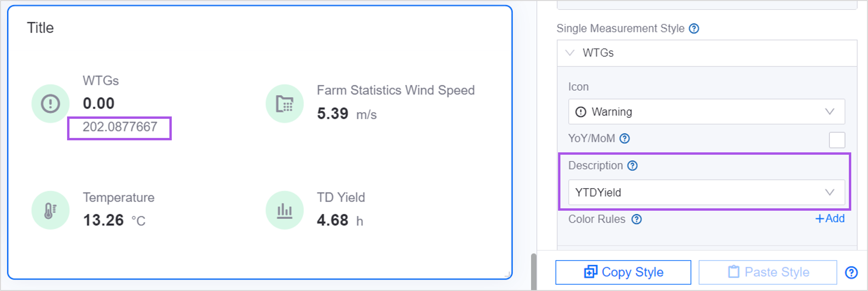Image resolution: width=868 pixels, height=291 pixels.
Task: Click the Description help question icon
Action: pyautogui.click(x=632, y=166)
